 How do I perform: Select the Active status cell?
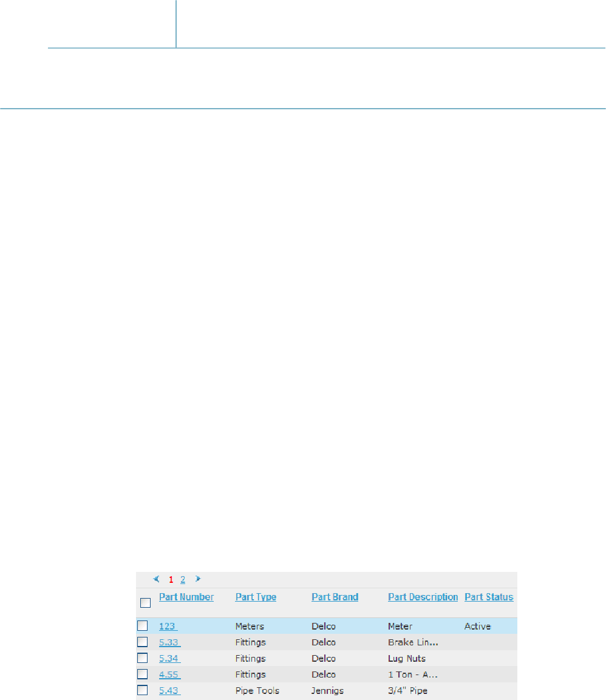click(477, 627)
